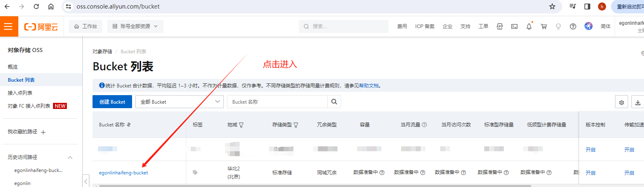The image size is (644, 187).
Task: Filter by storage type funnel icon
Action: [x=296, y=125]
